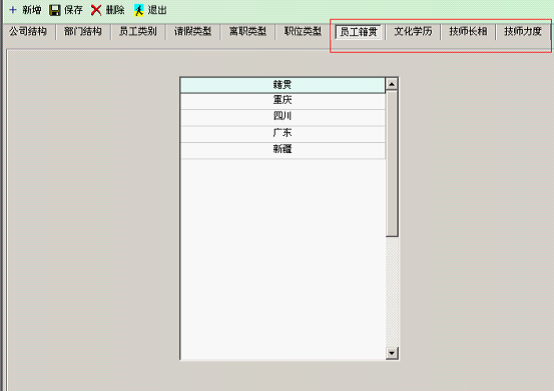Select the 广东 row in the list
This screenshot has width=554, height=391.
(x=283, y=134)
